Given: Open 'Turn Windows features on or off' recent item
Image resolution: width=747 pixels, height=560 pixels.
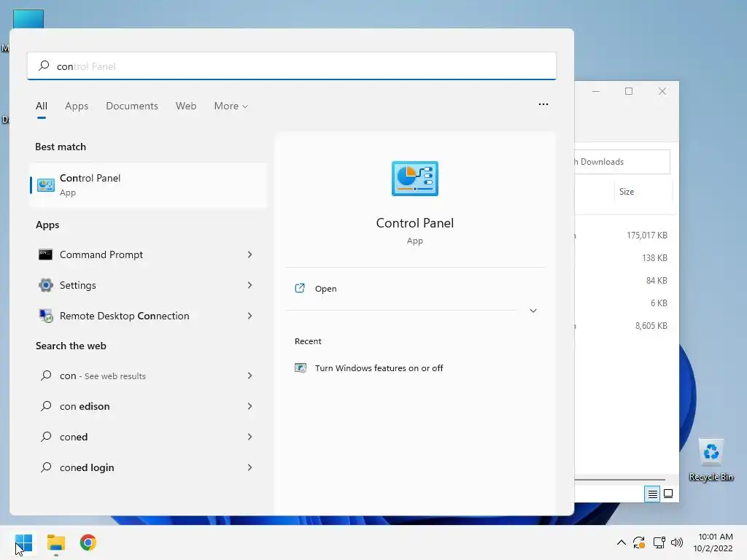Looking at the screenshot, I should [x=379, y=368].
